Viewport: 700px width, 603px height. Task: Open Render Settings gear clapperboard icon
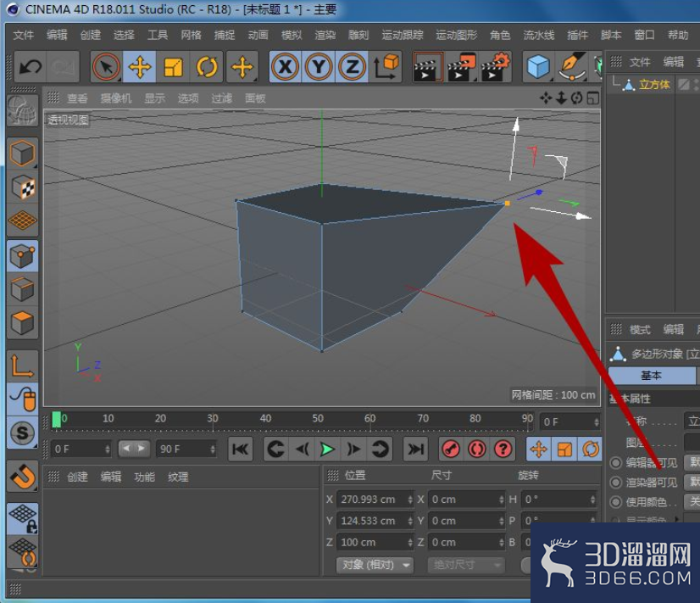tap(495, 67)
